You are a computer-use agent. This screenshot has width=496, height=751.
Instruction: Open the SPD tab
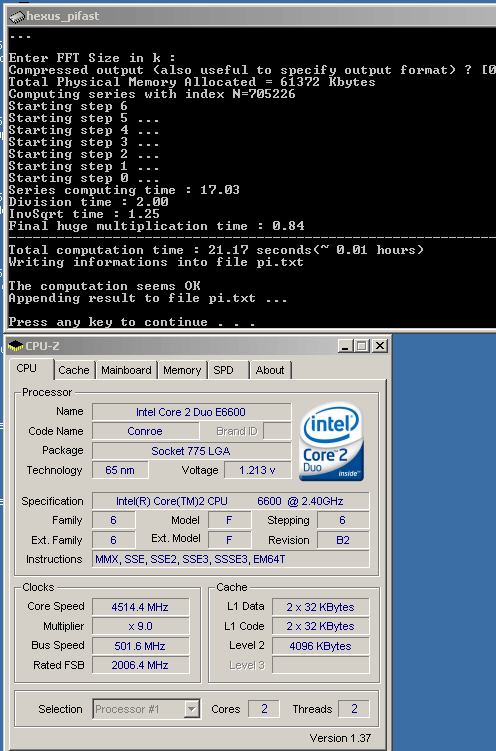pyautogui.click(x=228, y=370)
